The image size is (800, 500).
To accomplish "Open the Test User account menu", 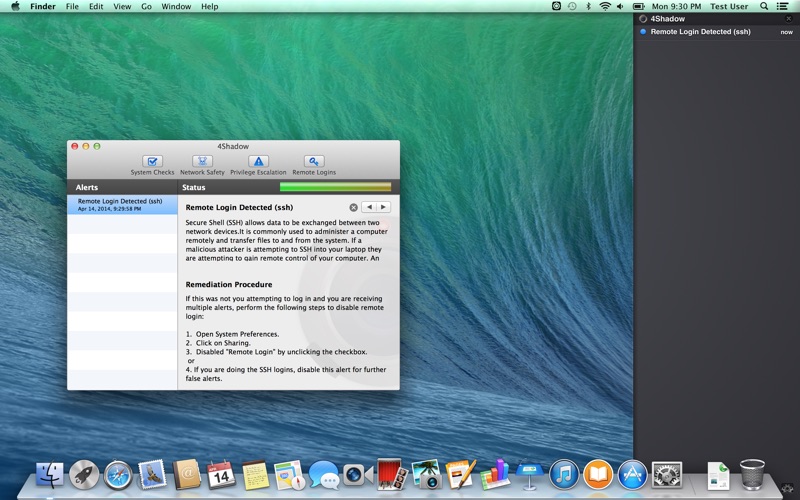I will [x=729, y=6].
